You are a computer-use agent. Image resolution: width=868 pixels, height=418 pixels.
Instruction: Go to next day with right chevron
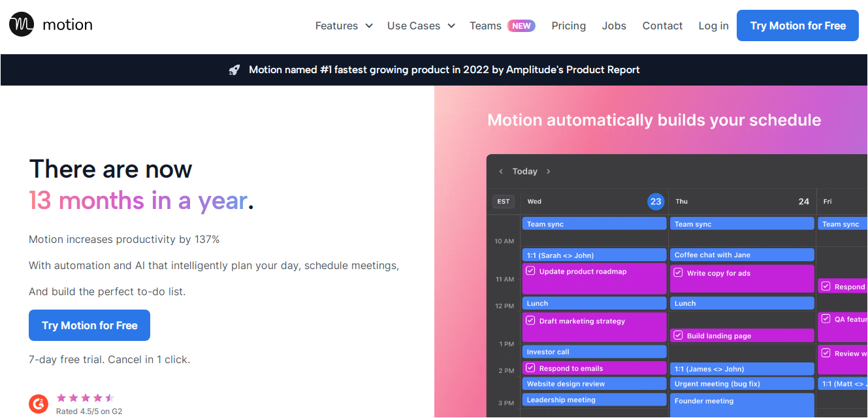point(548,171)
